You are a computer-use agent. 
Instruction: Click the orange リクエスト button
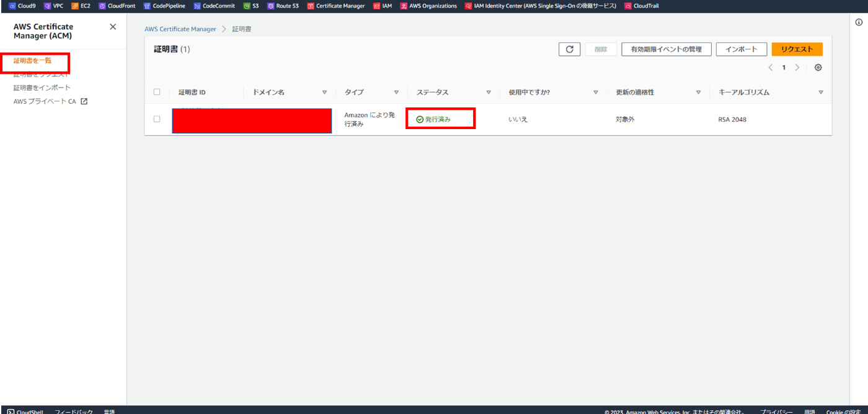click(797, 49)
